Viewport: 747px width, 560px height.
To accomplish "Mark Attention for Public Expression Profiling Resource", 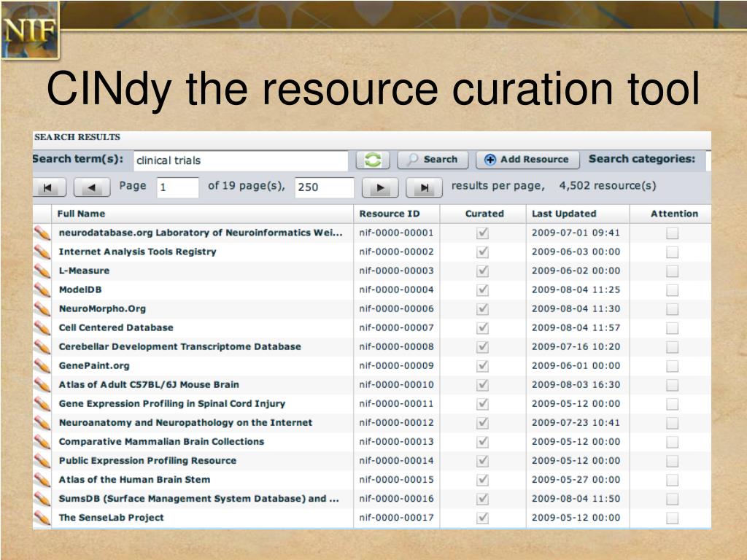I will click(672, 461).
